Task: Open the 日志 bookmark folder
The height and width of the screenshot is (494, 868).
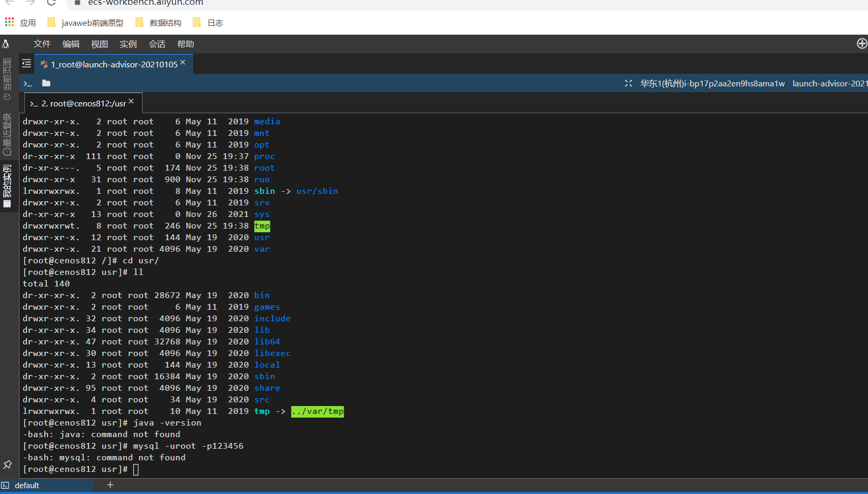Action: 208,23
